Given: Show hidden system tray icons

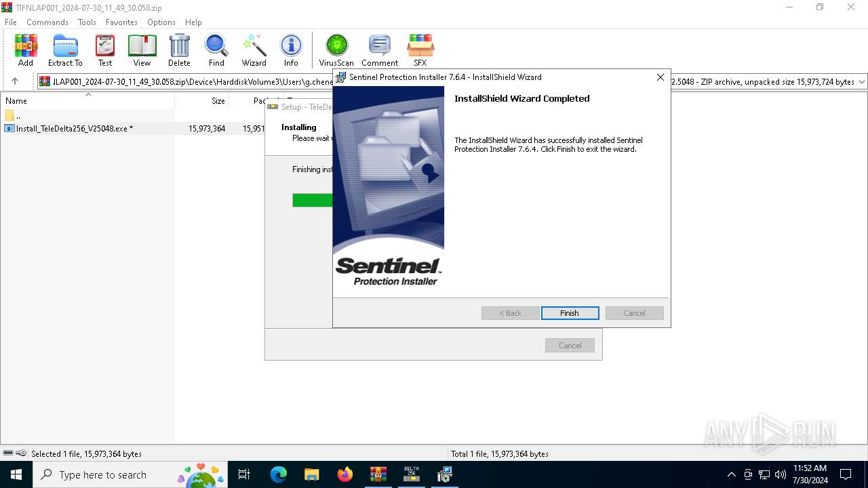Looking at the screenshot, I should [x=731, y=474].
